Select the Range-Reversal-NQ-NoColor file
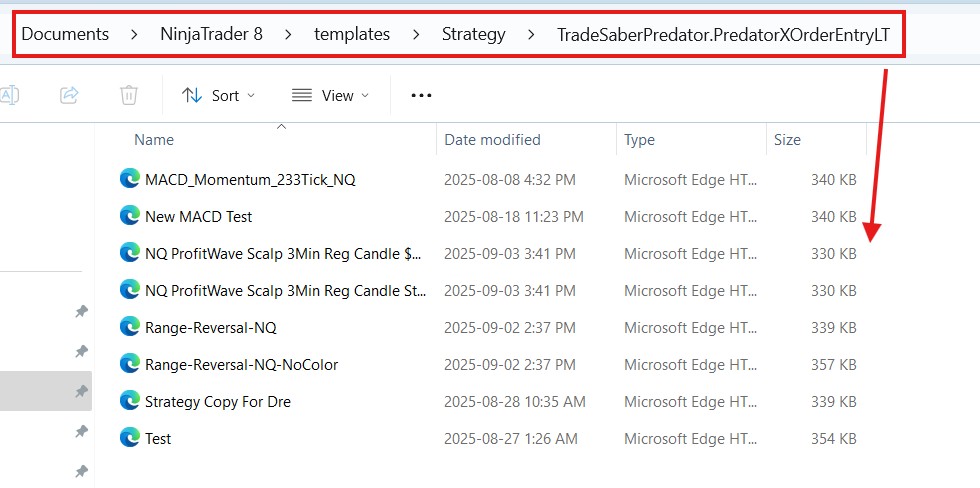The height and width of the screenshot is (488, 980). tap(241, 364)
